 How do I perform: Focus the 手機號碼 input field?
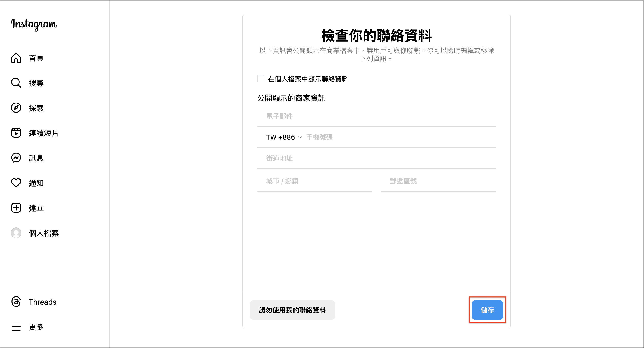click(401, 137)
